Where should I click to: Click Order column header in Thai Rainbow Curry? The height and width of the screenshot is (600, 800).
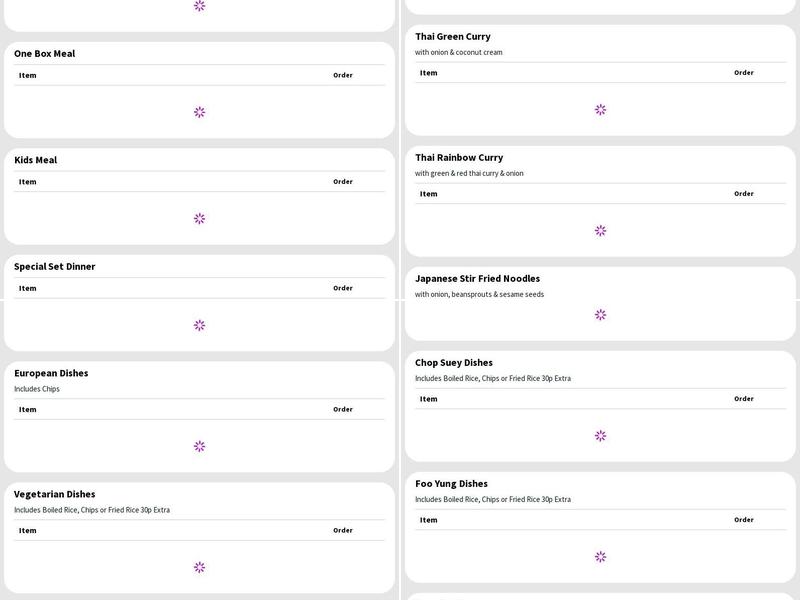tap(744, 194)
